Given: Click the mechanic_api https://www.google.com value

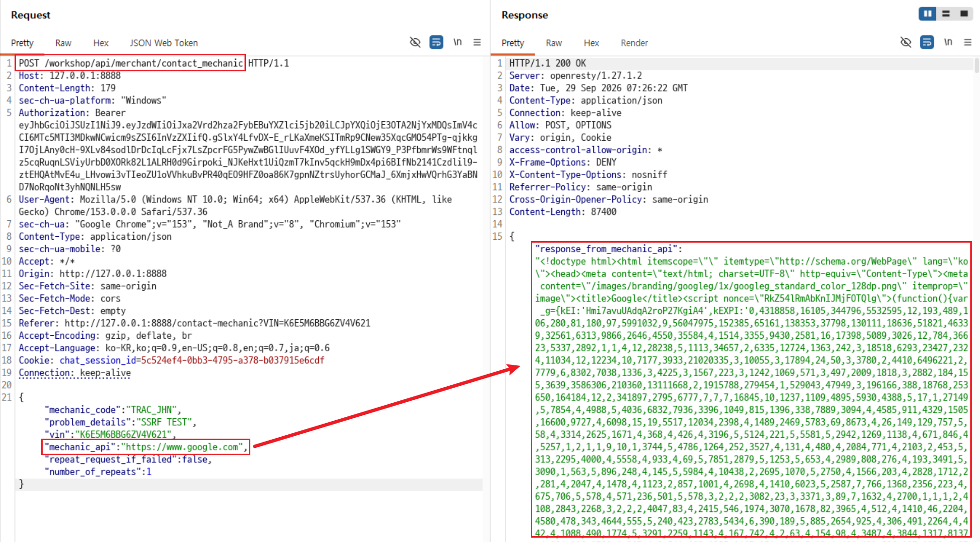Looking at the screenshot, I should tap(182, 447).
